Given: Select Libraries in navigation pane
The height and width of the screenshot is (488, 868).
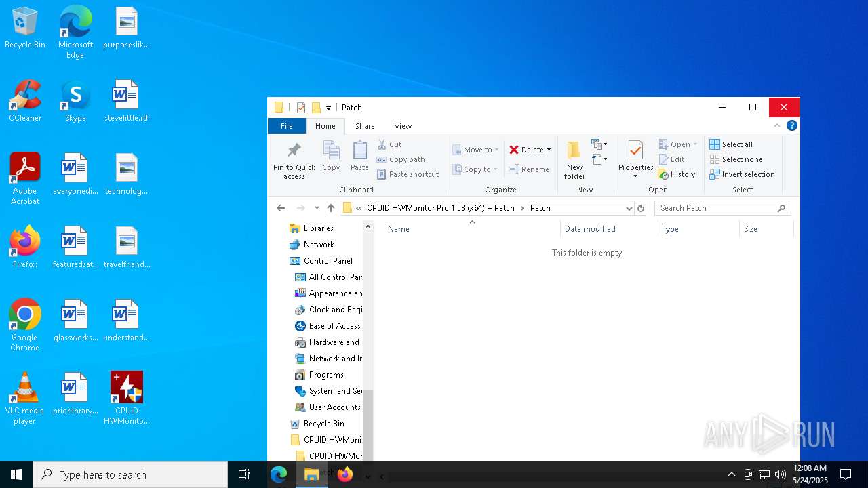Looking at the screenshot, I should pos(318,228).
